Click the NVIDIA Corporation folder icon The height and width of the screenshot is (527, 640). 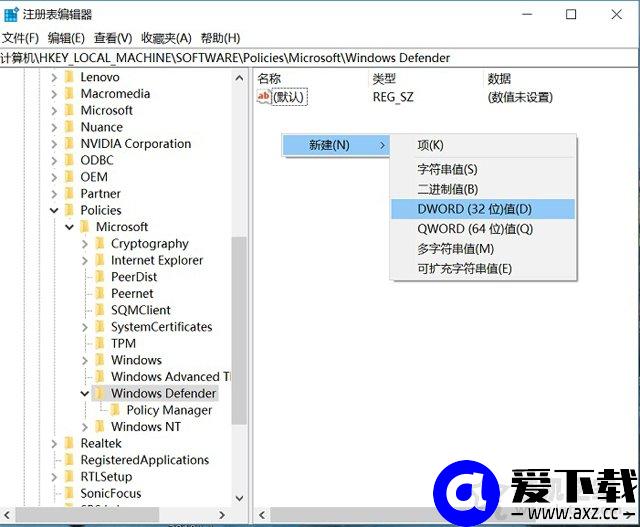[69, 144]
